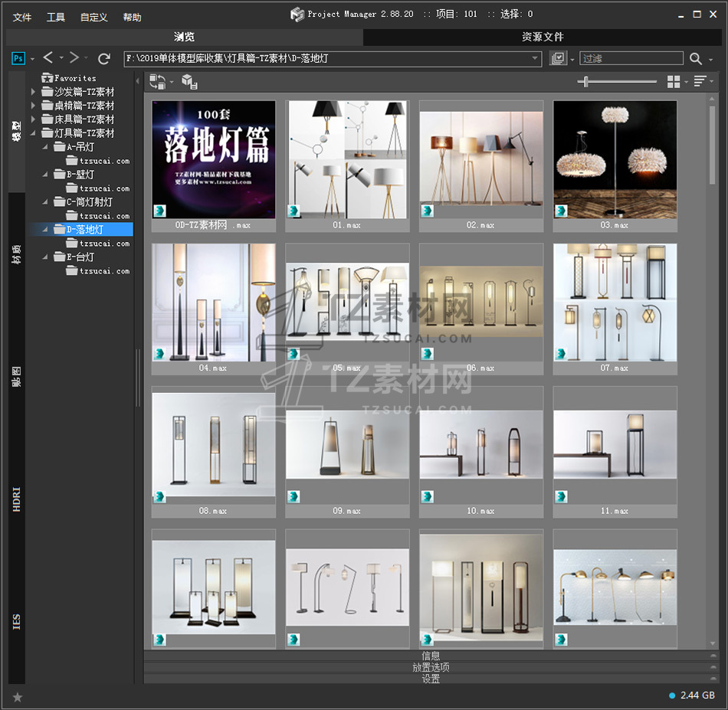Expand the 信息 panel

point(431,656)
